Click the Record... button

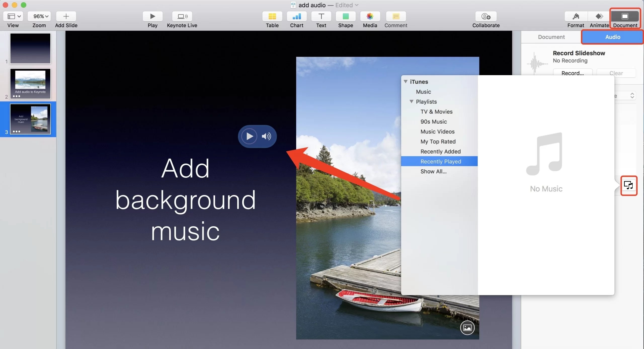tap(573, 73)
